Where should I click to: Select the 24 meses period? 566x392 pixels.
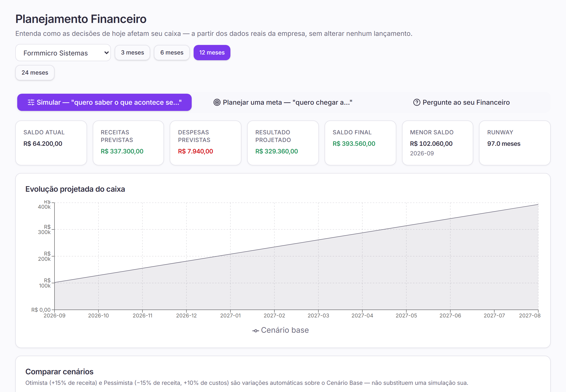(x=35, y=73)
